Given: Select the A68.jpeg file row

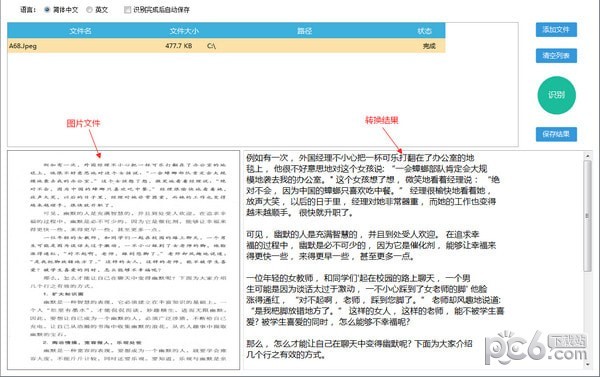Looking at the screenshot, I should pos(226,46).
